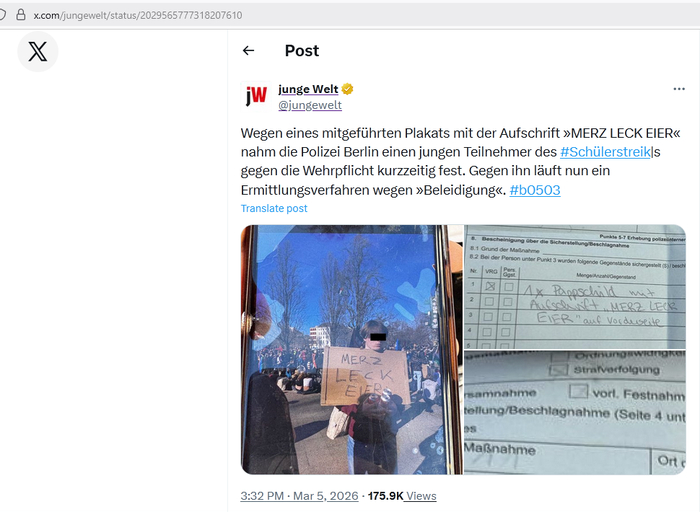This screenshot has height=512, width=700.
Task: Follow the #Schülerstreik hashtag
Action: coord(605,152)
